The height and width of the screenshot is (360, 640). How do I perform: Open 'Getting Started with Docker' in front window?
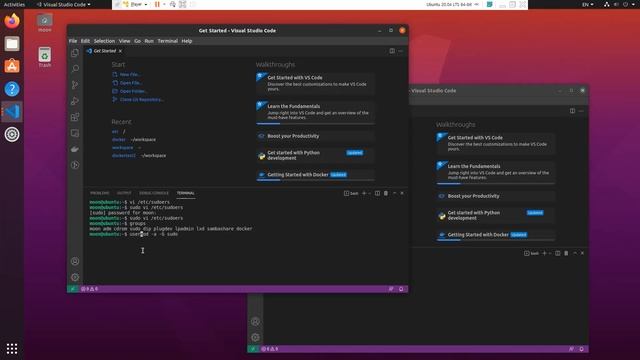coord(315,175)
